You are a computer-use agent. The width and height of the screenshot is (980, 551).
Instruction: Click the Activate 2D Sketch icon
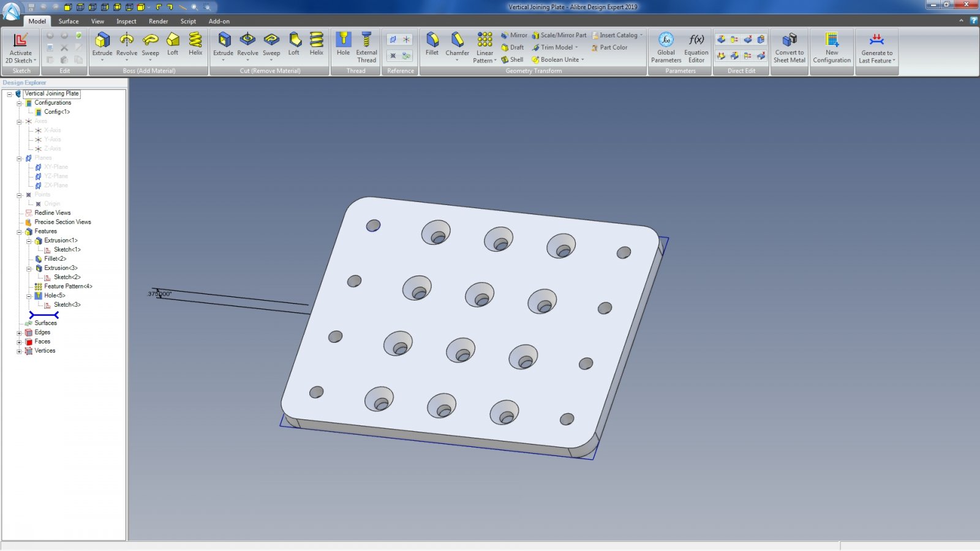pos(20,41)
